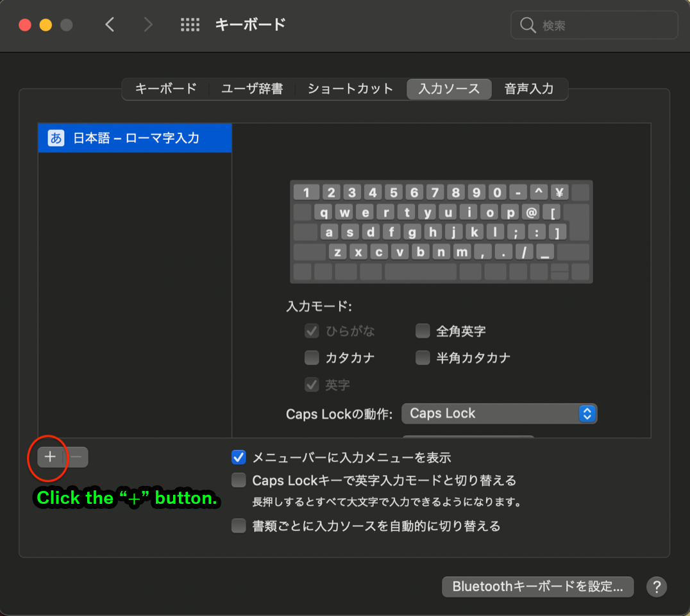Click the minus button to remove input source
Image resolution: width=690 pixels, height=616 pixels.
(76, 457)
